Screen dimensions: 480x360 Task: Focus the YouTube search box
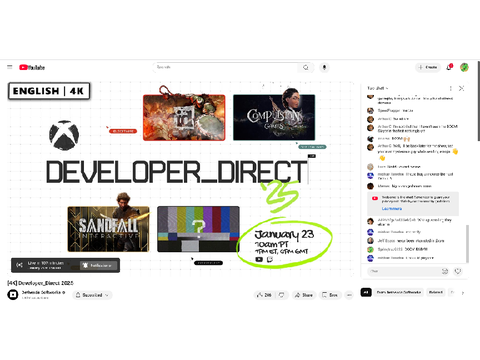point(226,67)
